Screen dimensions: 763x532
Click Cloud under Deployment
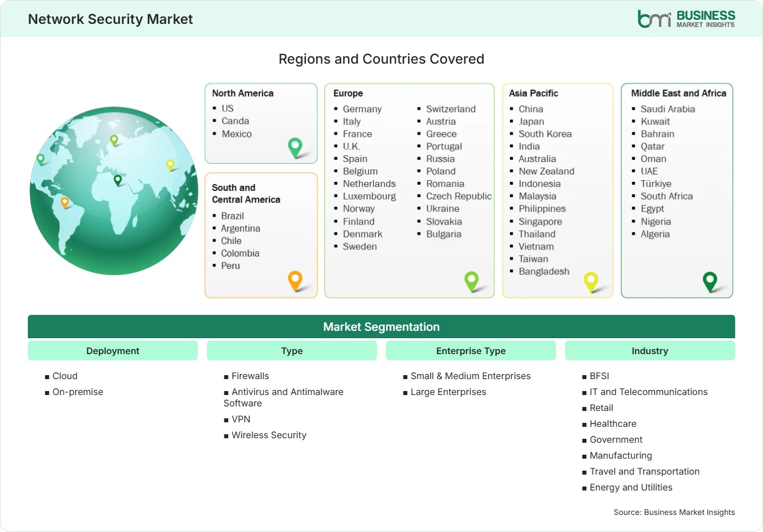click(65, 376)
